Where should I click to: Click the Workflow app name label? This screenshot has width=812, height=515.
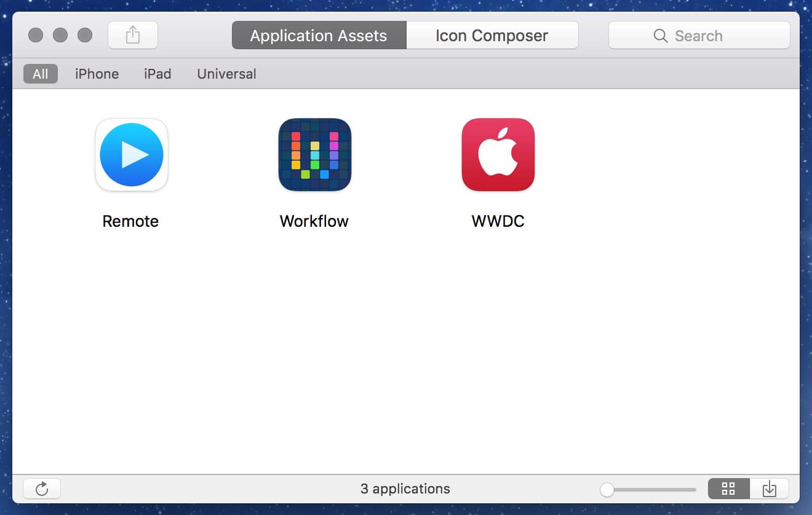coord(314,221)
